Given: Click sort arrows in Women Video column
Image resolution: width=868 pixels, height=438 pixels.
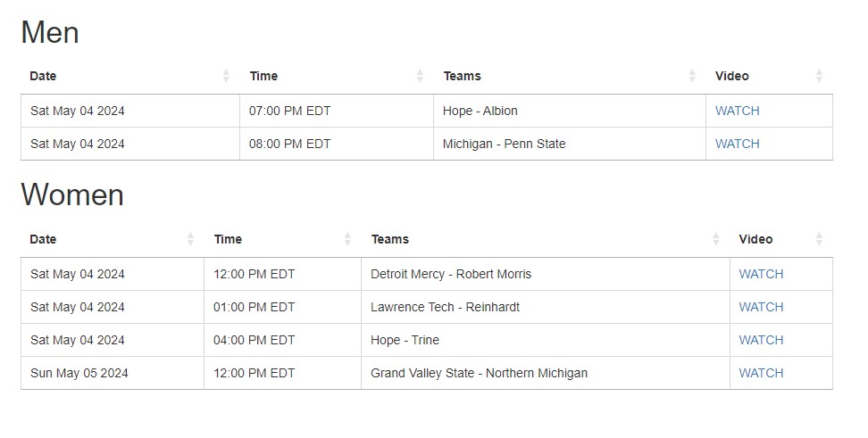Looking at the screenshot, I should 819,240.
